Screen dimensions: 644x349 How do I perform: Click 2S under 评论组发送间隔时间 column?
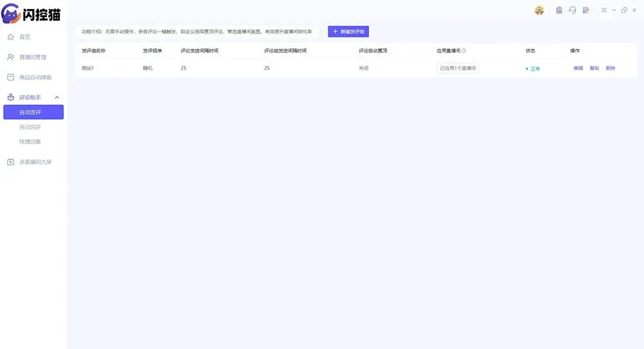267,68
